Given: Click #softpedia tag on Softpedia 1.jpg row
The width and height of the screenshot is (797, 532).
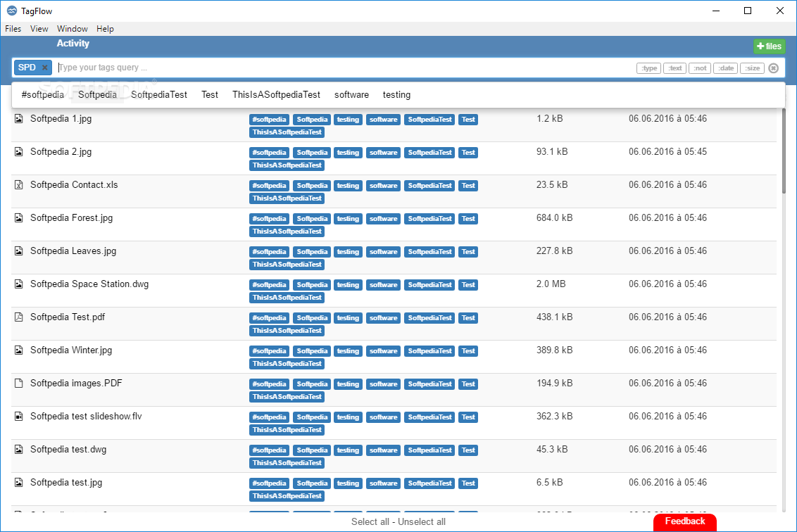Looking at the screenshot, I should tap(270, 120).
